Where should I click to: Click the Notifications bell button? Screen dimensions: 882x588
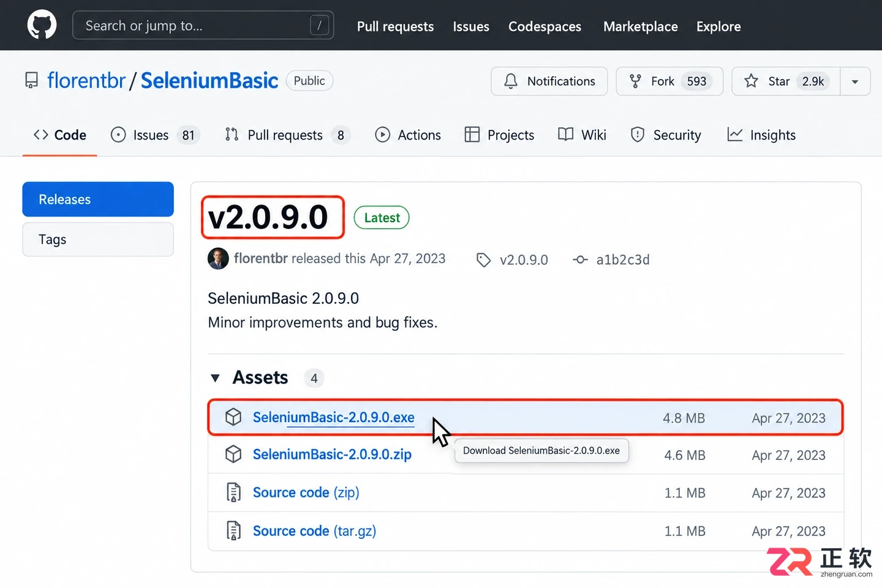pyautogui.click(x=549, y=81)
